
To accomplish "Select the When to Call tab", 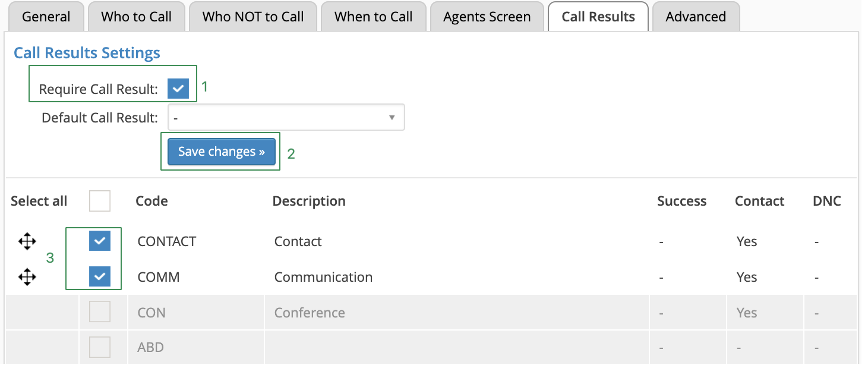I will 374,17.
